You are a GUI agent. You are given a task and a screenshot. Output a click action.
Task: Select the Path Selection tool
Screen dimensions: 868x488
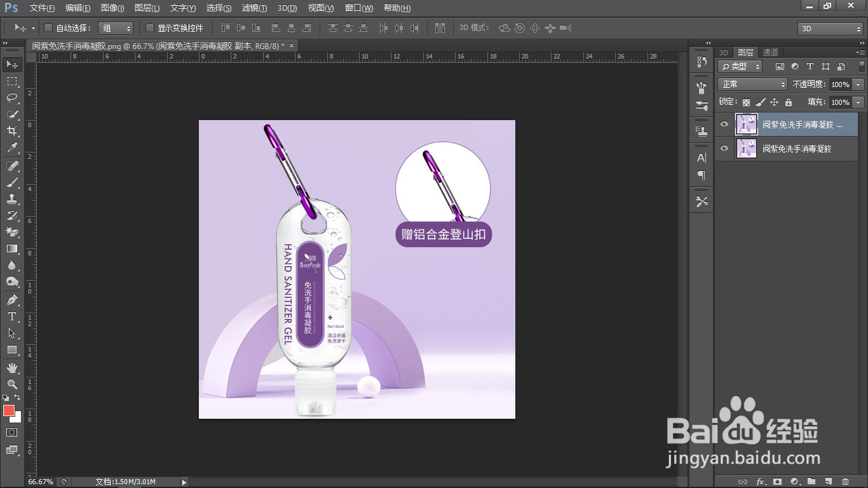[x=12, y=333]
